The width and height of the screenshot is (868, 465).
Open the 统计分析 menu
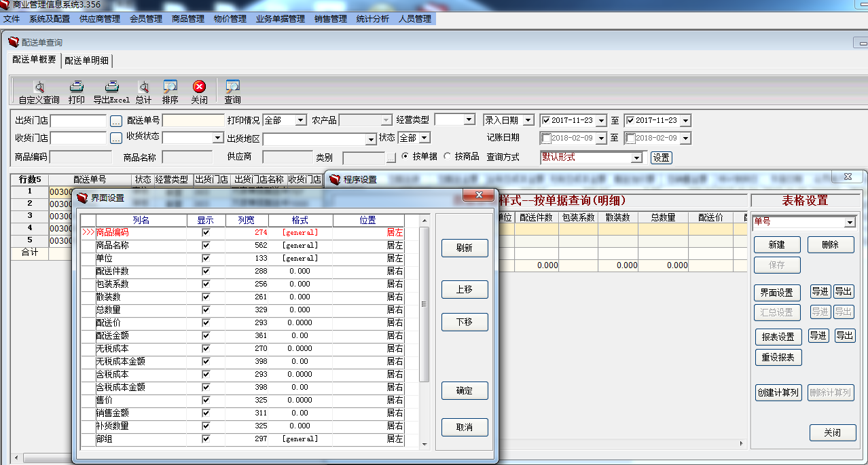coord(373,19)
